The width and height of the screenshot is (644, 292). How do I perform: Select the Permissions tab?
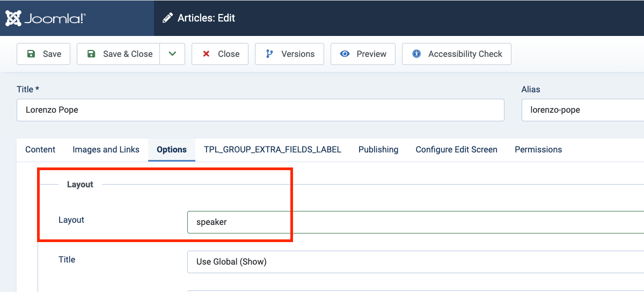pos(538,150)
